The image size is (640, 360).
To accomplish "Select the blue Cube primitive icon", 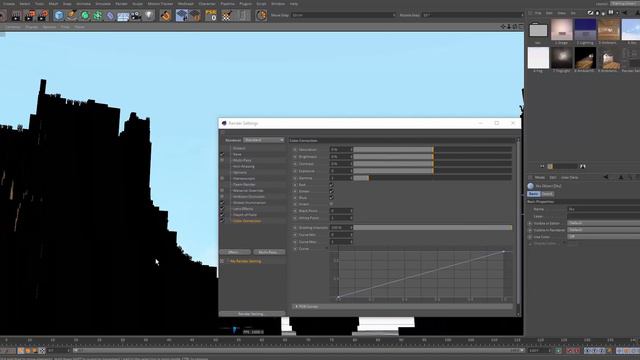I will tap(59, 16).
